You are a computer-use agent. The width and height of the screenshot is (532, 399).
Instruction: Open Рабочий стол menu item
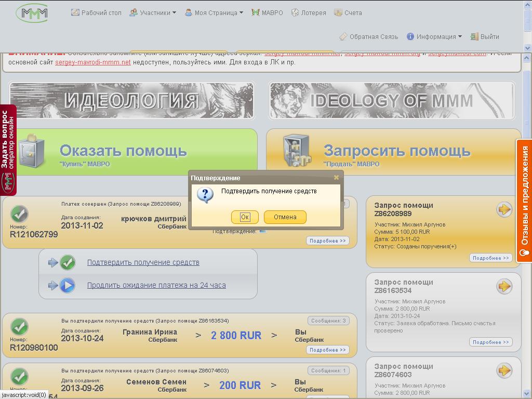pyautogui.click(x=96, y=12)
